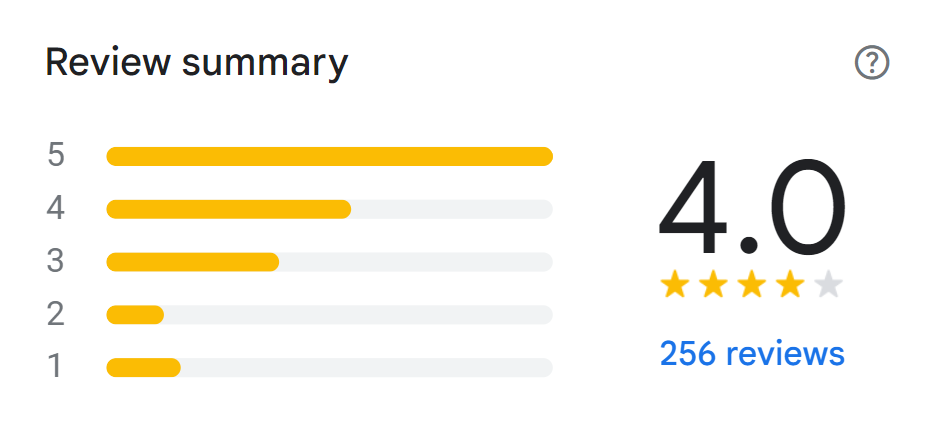Click the first yellow rating star
Viewport: 946px width, 439px height.
(675, 286)
